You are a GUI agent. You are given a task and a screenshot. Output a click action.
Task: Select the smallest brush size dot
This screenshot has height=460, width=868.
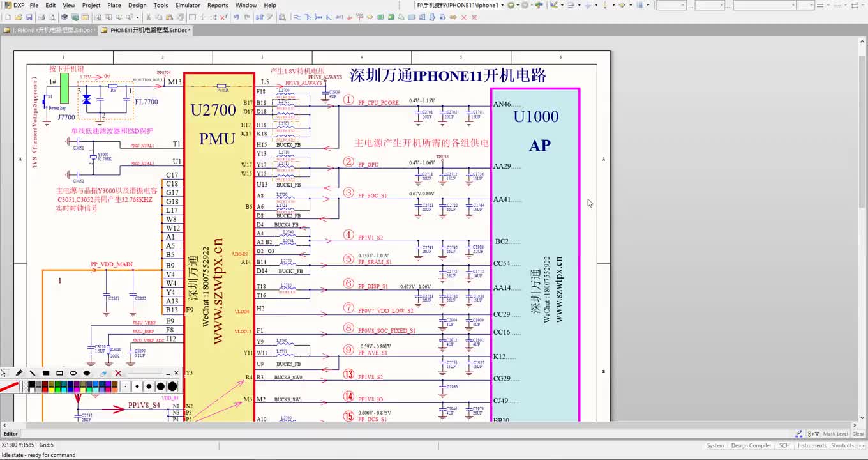pyautogui.click(x=126, y=387)
